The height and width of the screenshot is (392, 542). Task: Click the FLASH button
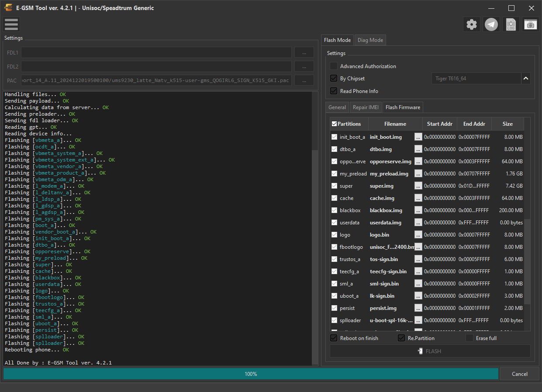tap(430, 351)
